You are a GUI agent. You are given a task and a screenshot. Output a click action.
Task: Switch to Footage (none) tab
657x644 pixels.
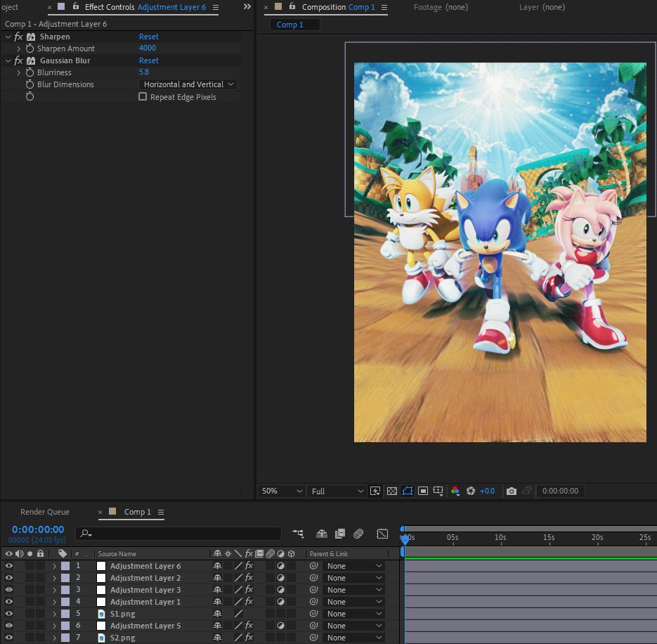[x=441, y=7]
